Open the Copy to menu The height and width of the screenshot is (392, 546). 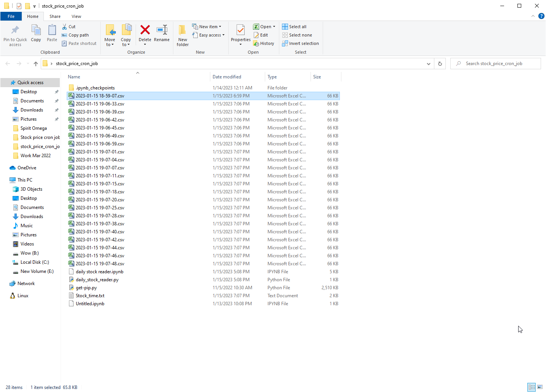[126, 35]
